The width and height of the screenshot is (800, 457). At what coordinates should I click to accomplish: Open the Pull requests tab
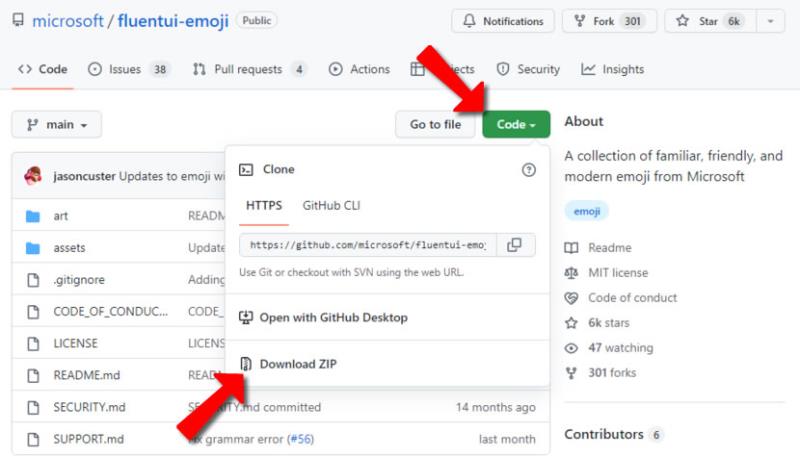250,69
